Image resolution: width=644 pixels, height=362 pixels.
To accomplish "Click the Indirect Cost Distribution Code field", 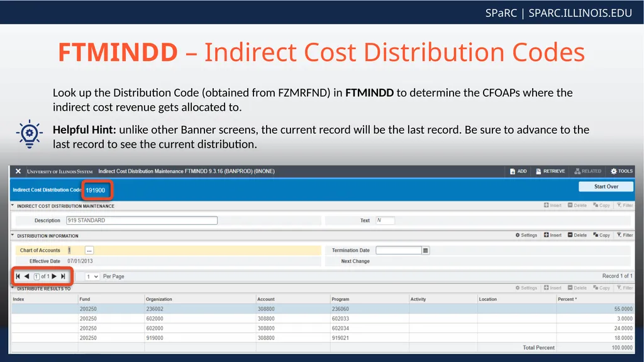I will 97,190.
